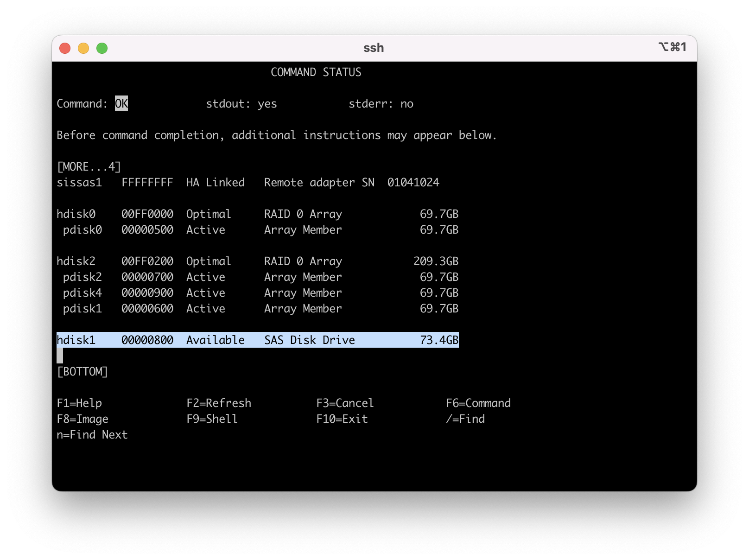
Task: Click the red close window button
Action: pyautogui.click(x=65, y=48)
